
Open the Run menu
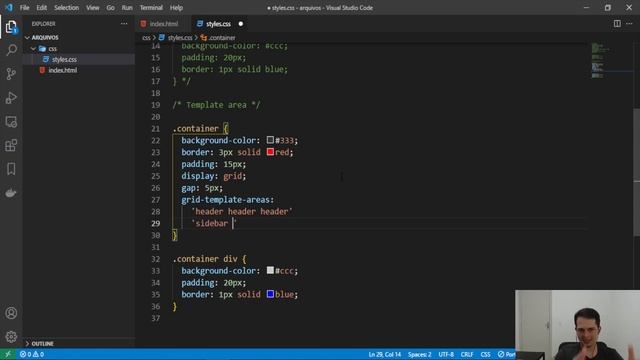click(127, 7)
